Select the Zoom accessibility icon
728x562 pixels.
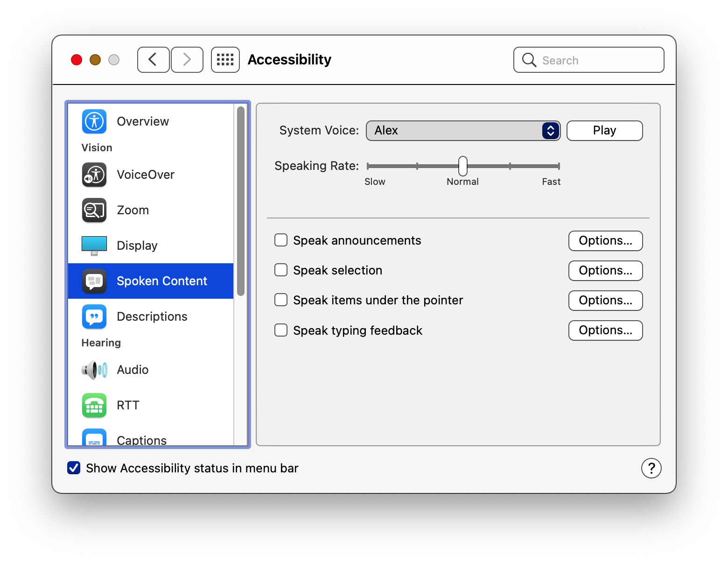(94, 210)
